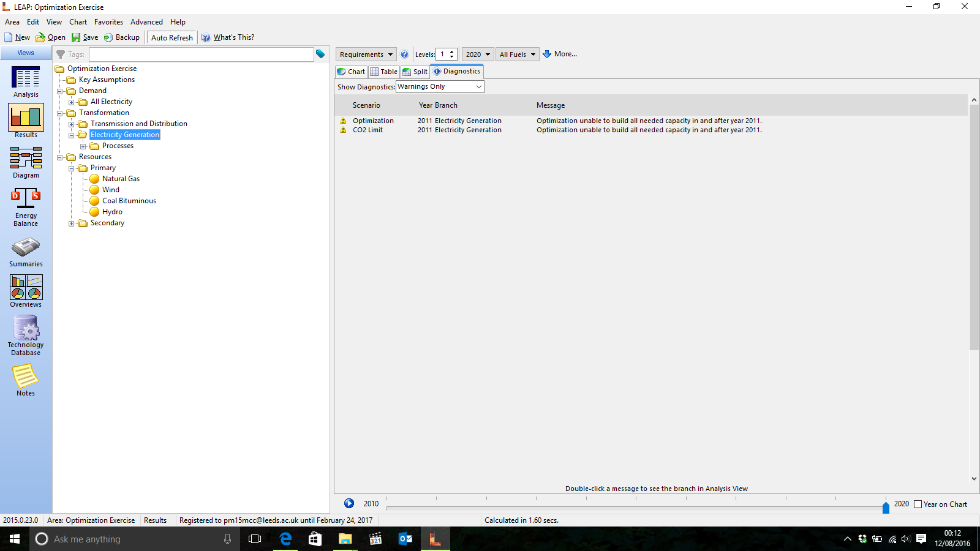Click the tags filter funnel icon

pyautogui.click(x=61, y=54)
